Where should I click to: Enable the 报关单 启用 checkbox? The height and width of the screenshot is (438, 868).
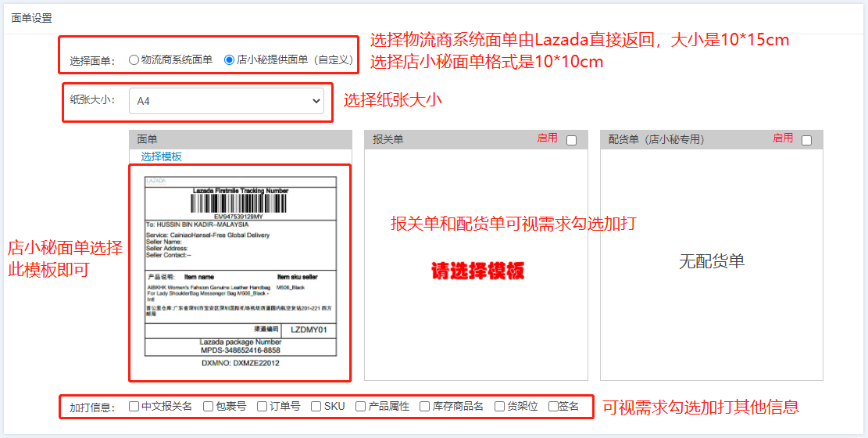571,141
